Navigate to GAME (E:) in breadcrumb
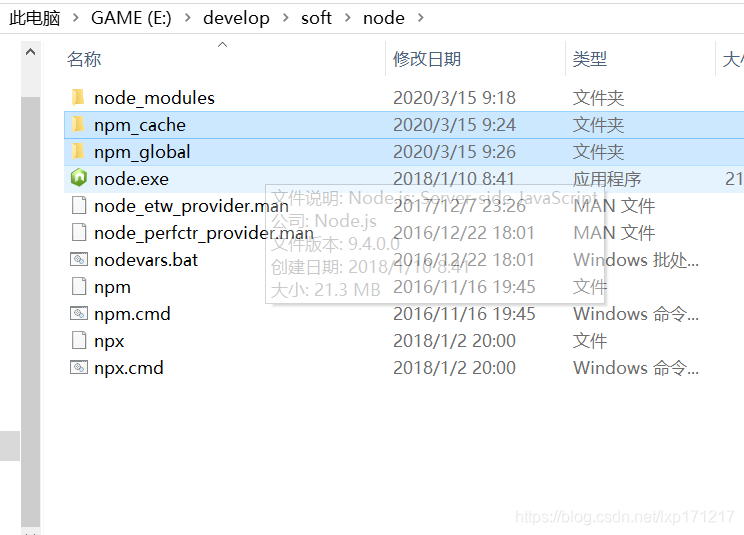 coord(131,18)
